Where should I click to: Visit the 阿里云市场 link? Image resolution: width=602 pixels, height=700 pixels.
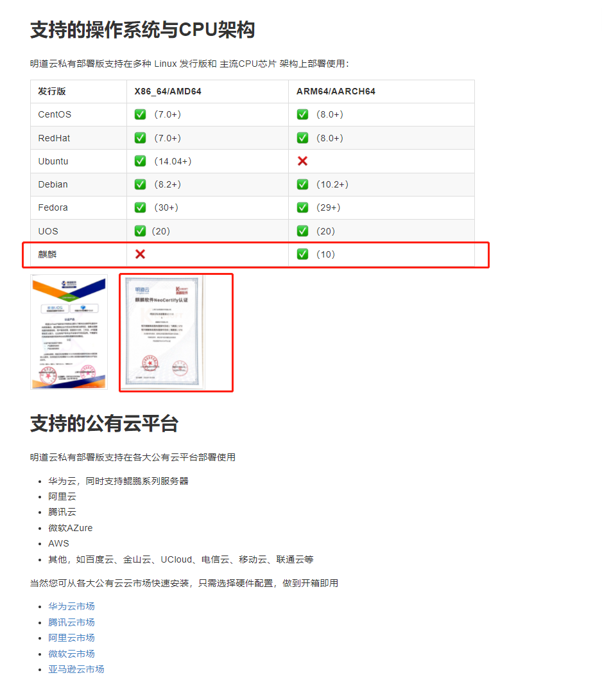[71, 638]
